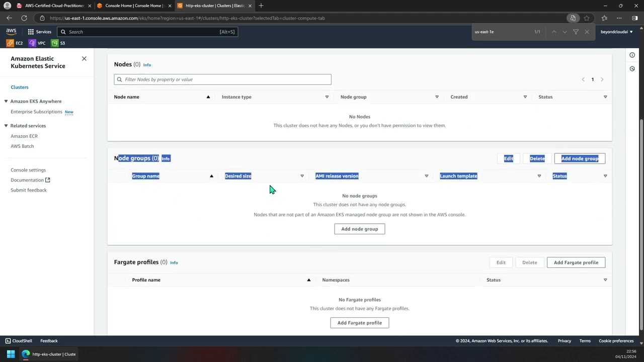Open the Edge http-eks-cluster taskbar item
The image size is (644, 362).
(x=49, y=354)
